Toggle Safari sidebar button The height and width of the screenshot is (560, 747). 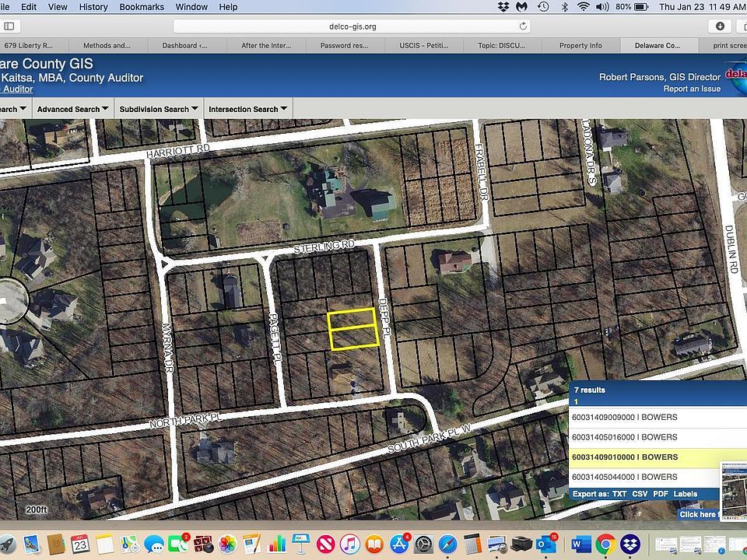(9, 26)
